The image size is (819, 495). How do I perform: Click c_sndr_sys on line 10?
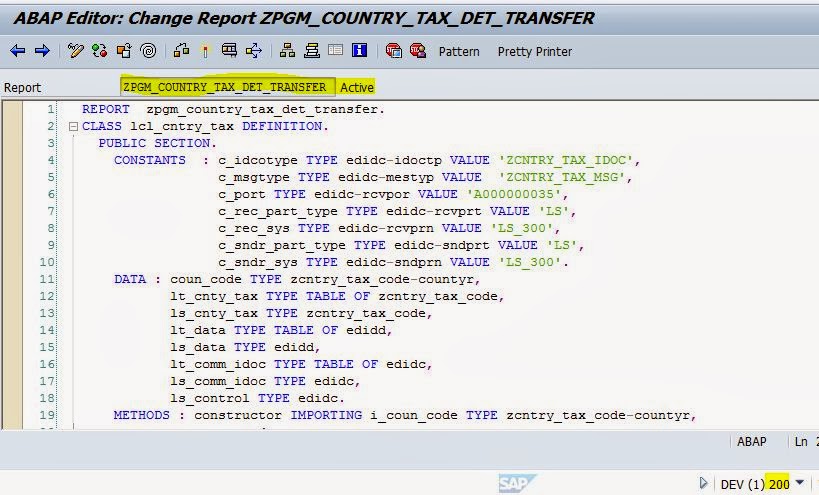click(x=258, y=262)
